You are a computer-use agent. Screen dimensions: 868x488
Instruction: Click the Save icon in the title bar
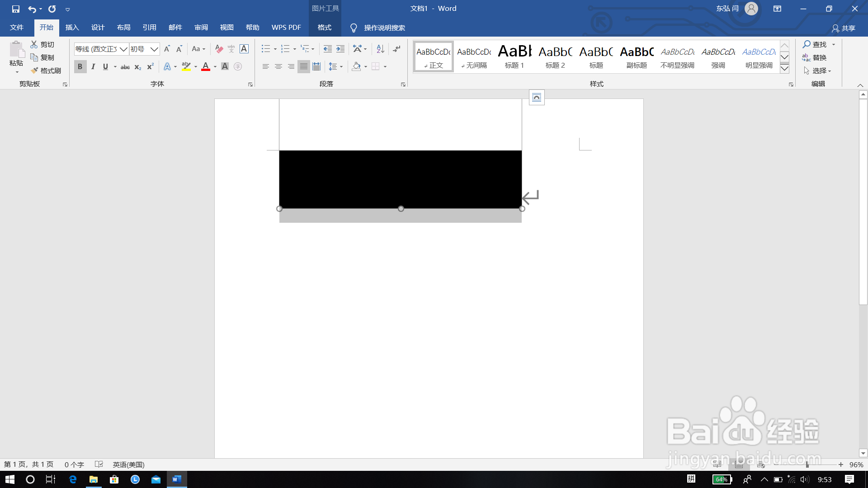click(x=16, y=9)
